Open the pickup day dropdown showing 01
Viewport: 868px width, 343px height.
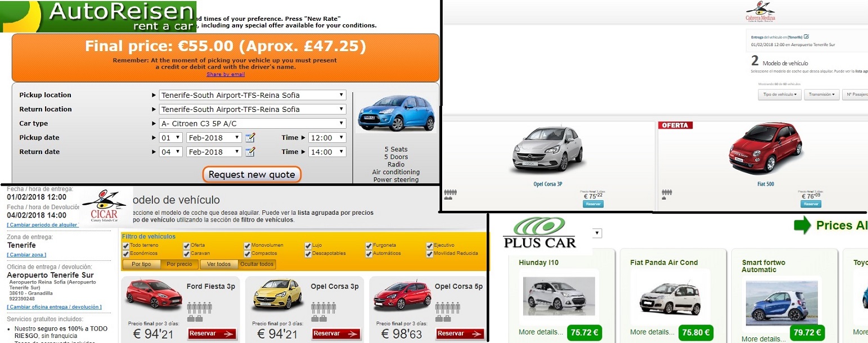171,137
